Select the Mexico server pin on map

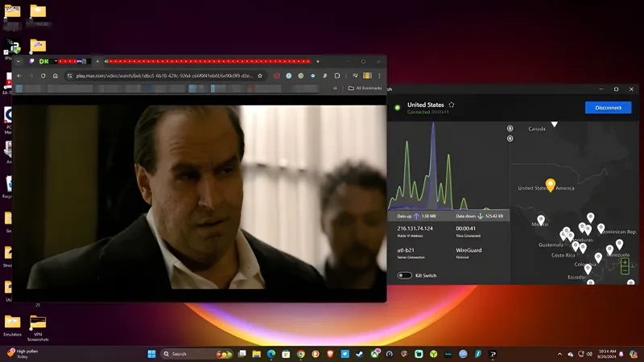[x=541, y=220]
